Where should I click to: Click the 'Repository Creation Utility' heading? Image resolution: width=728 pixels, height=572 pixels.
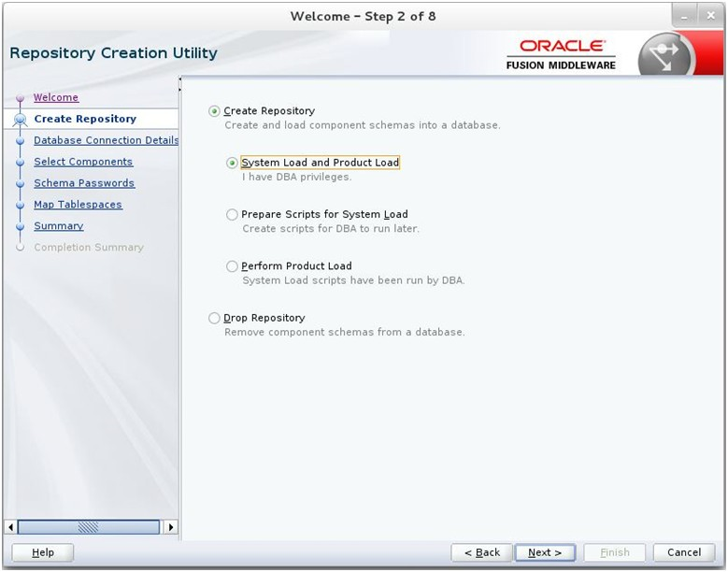[x=113, y=53]
